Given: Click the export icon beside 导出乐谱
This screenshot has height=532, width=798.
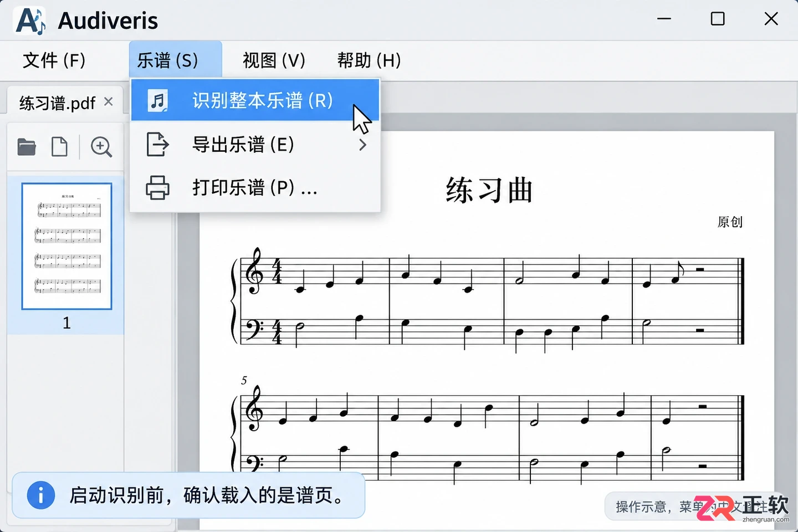Looking at the screenshot, I should [x=157, y=145].
